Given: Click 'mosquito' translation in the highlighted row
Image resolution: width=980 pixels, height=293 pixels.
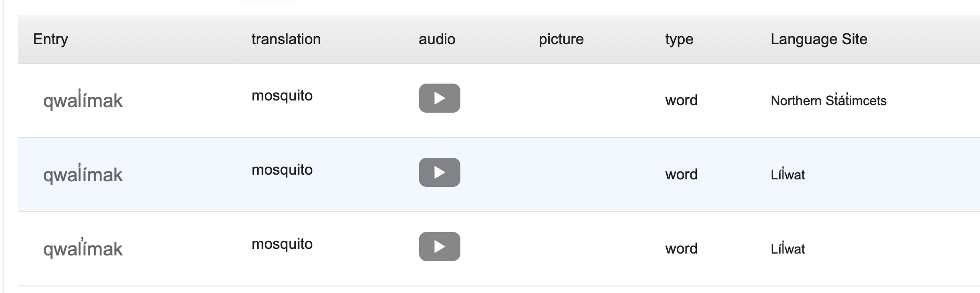Looking at the screenshot, I should 282,170.
